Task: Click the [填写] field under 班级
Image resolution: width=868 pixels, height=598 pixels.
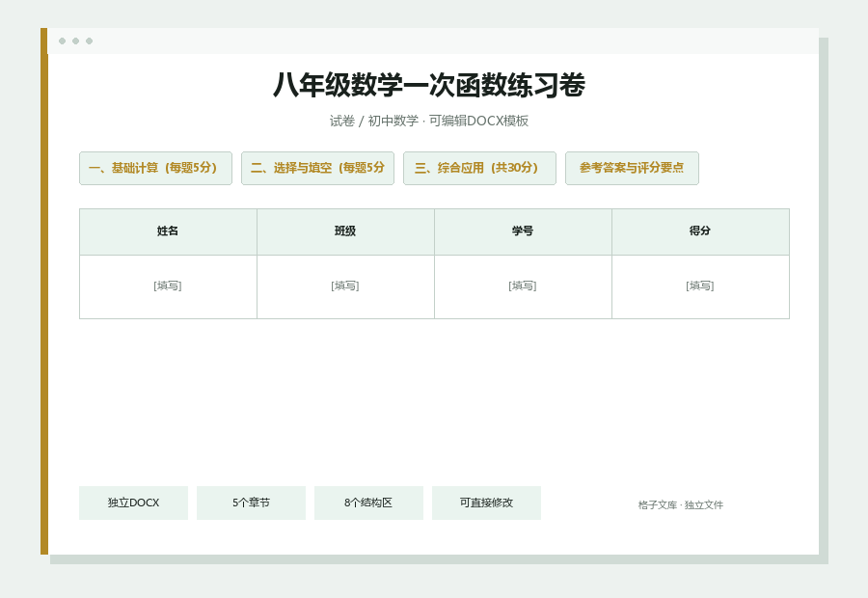Action: tap(345, 286)
